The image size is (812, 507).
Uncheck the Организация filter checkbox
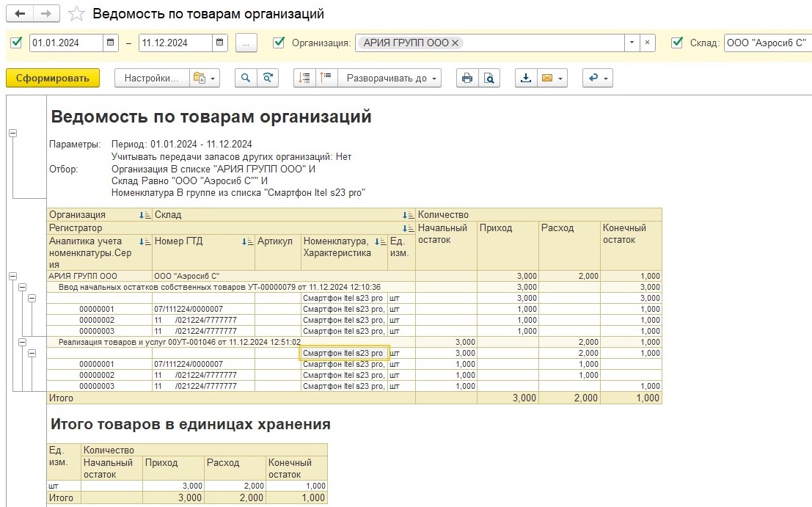pos(279,43)
